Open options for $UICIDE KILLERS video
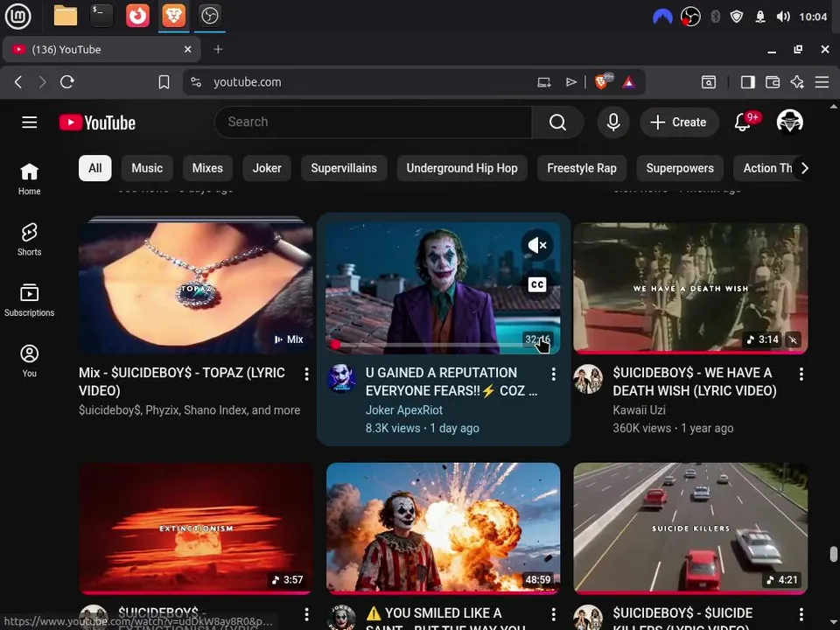840x630 pixels. 801,614
